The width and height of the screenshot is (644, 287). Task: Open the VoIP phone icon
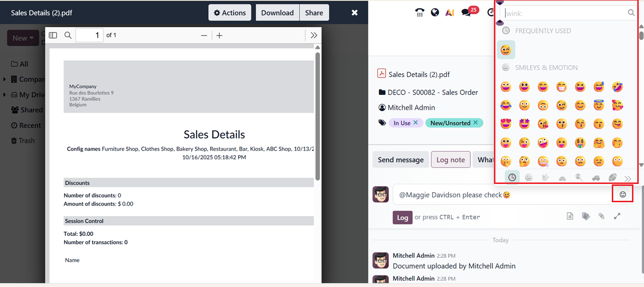coord(419,13)
